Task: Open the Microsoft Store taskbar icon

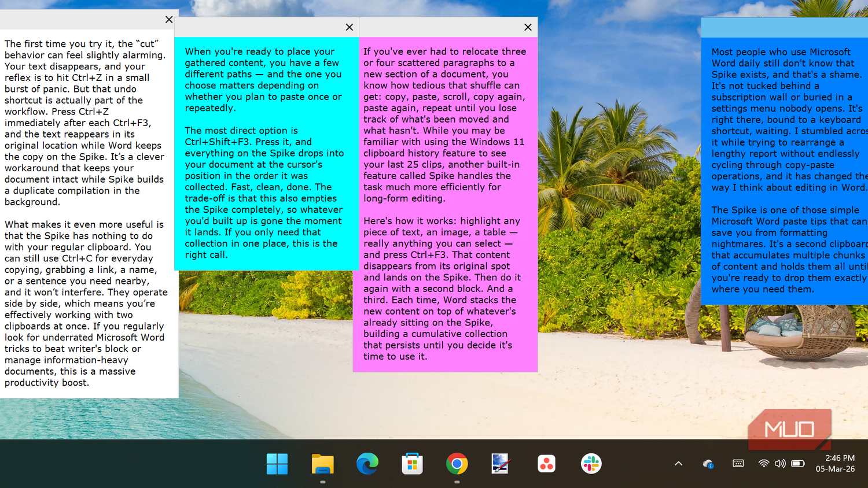Action: [x=412, y=464]
